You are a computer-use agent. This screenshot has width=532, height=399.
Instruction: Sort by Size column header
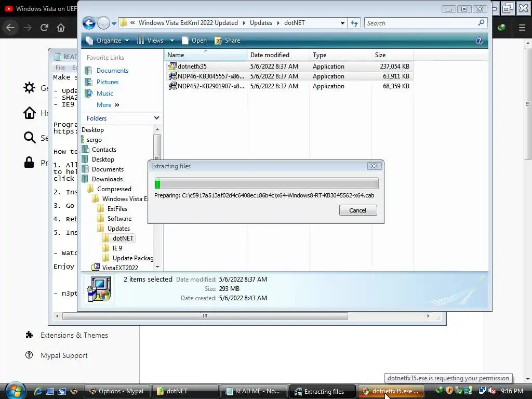393,55
